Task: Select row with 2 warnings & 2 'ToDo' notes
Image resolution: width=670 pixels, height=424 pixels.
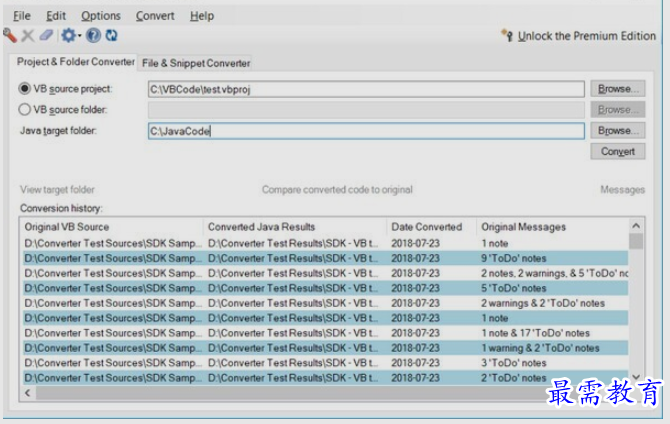Action: click(326, 303)
